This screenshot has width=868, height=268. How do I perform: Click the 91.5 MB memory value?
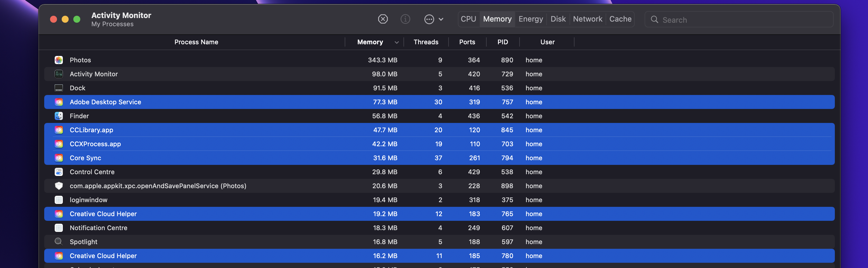pyautogui.click(x=385, y=88)
